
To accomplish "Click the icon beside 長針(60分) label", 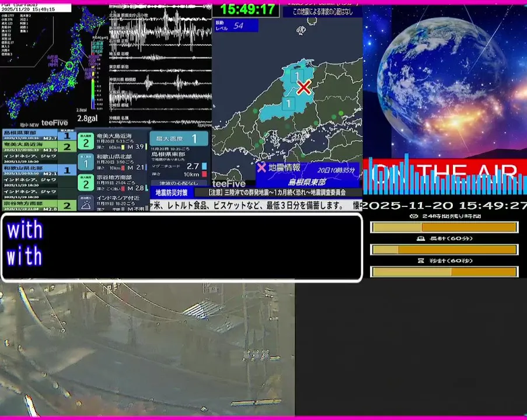I will pos(420,238).
